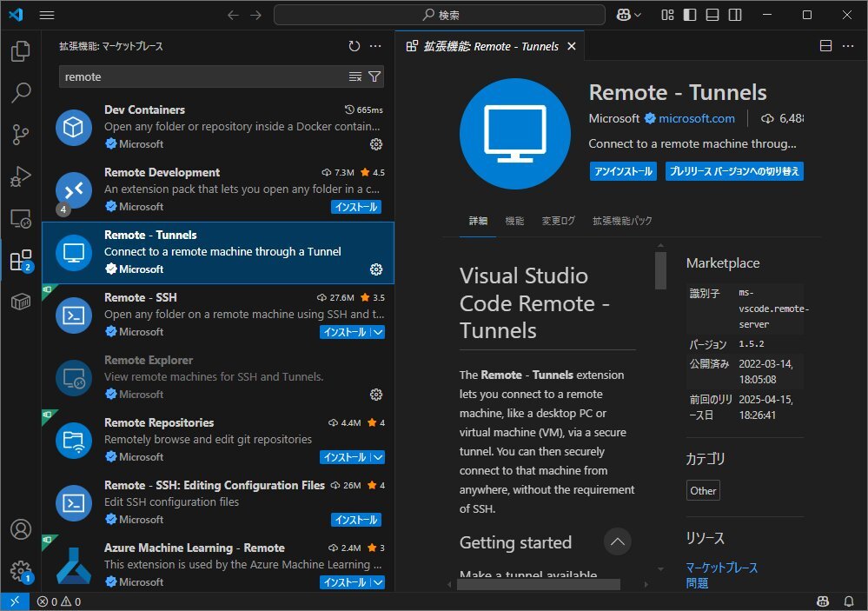This screenshot has height=611, width=868.
Task: Click the Copilot status icon in status bar
Action: [823, 601]
